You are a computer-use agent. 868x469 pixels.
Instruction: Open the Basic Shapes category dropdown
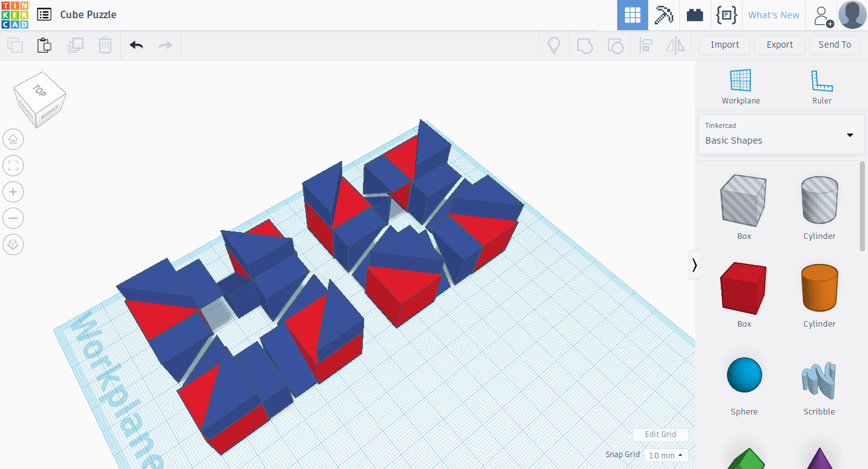click(x=781, y=134)
